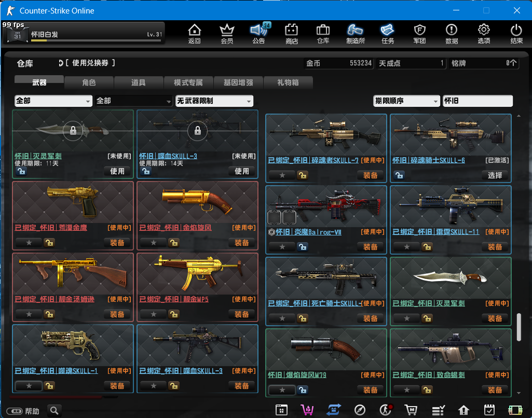Click 装备 for 碎魂者SKULL-7
532x418 pixels.
coord(370,175)
